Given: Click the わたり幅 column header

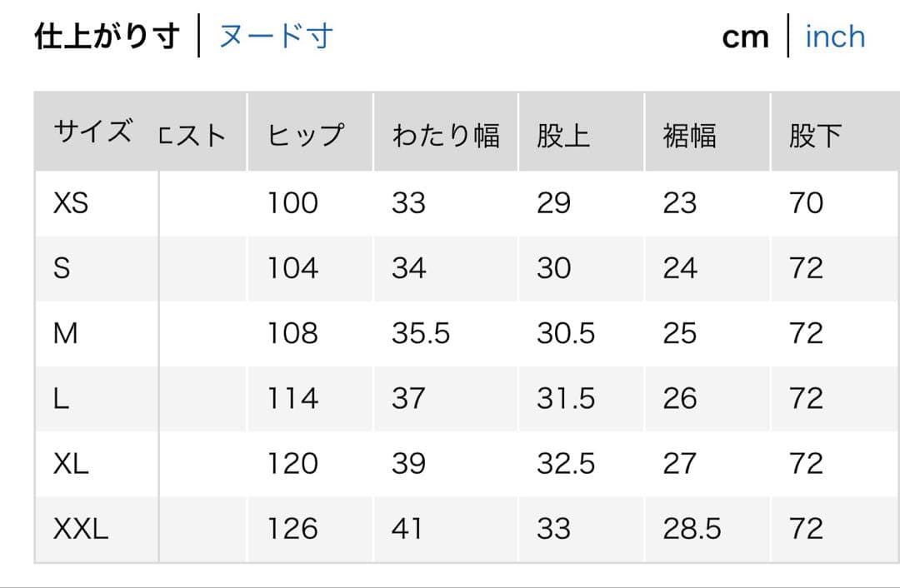Looking at the screenshot, I should tap(445, 135).
